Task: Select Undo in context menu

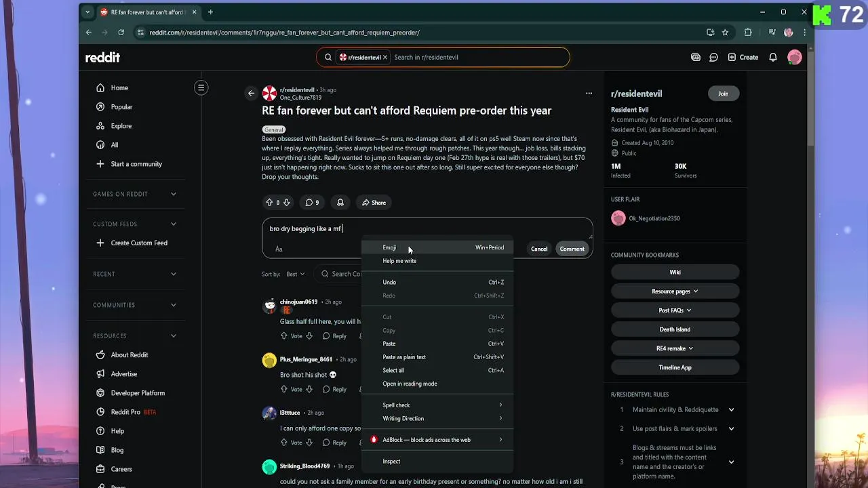Action: [x=437, y=282]
